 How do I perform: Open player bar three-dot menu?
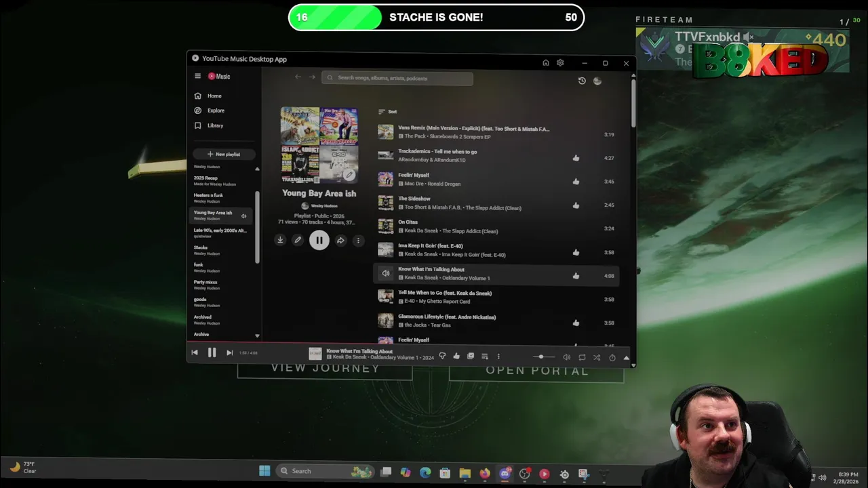pos(498,357)
